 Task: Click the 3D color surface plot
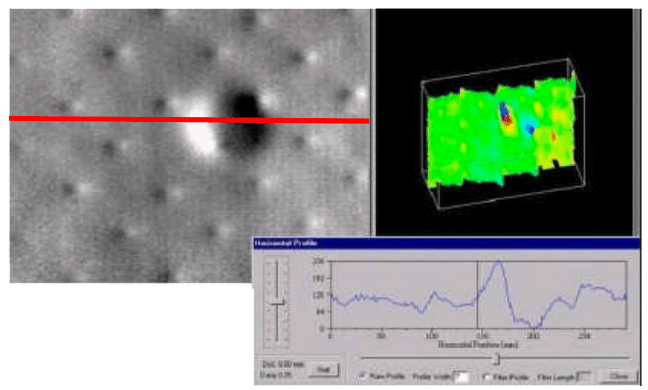tap(502, 134)
